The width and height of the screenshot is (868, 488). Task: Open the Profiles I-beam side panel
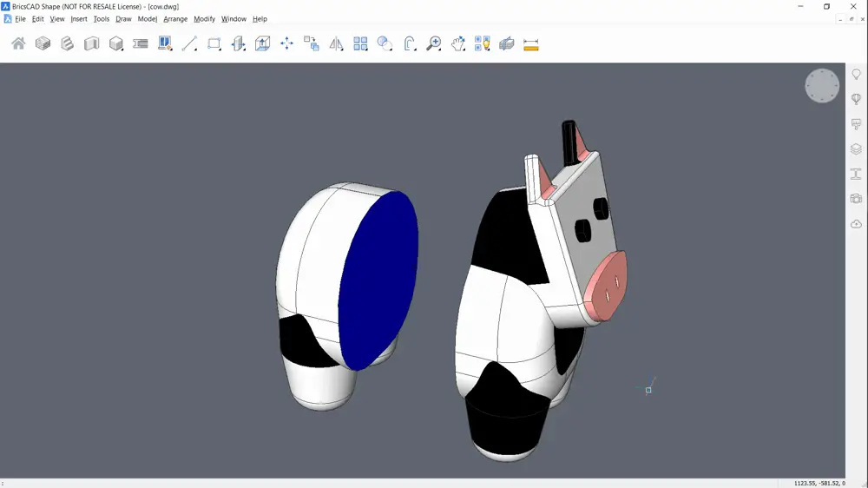point(857,174)
